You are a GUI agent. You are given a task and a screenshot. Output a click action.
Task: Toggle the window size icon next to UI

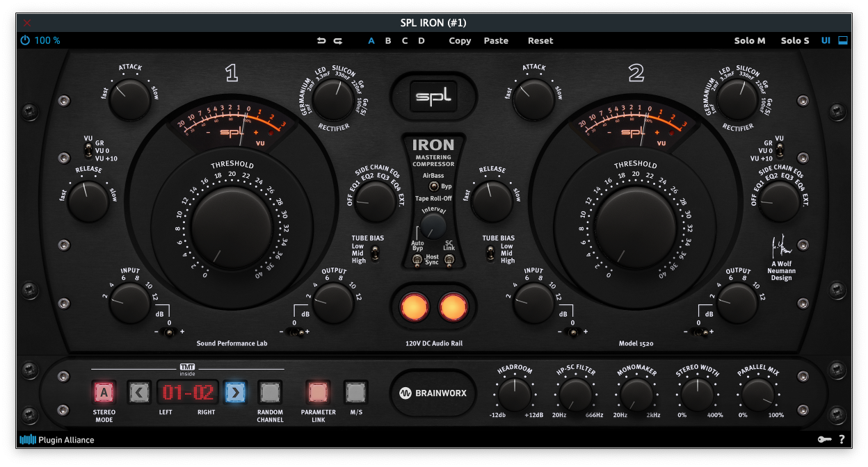(843, 40)
